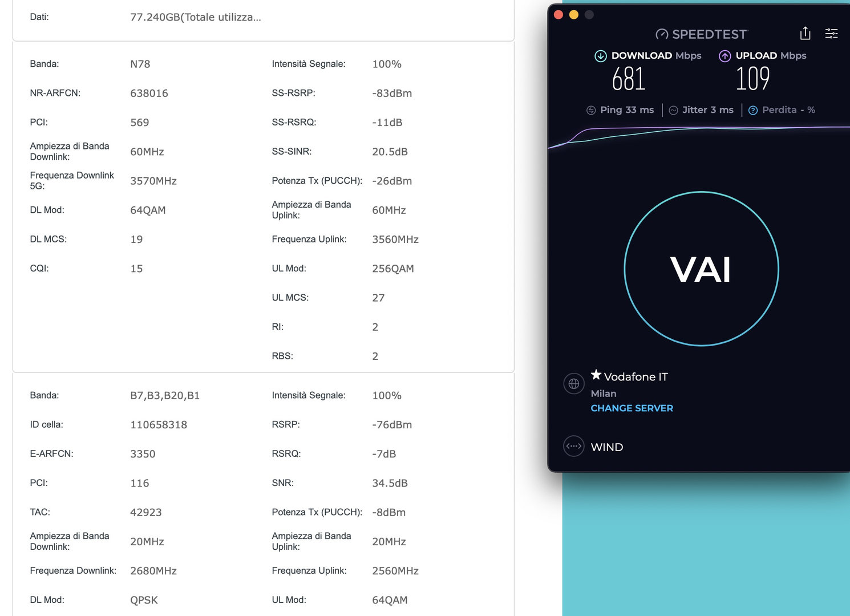Viewport: 850px width, 616px height.
Task: Click the LTE UL Mod value 64QAM
Action: pos(390,600)
